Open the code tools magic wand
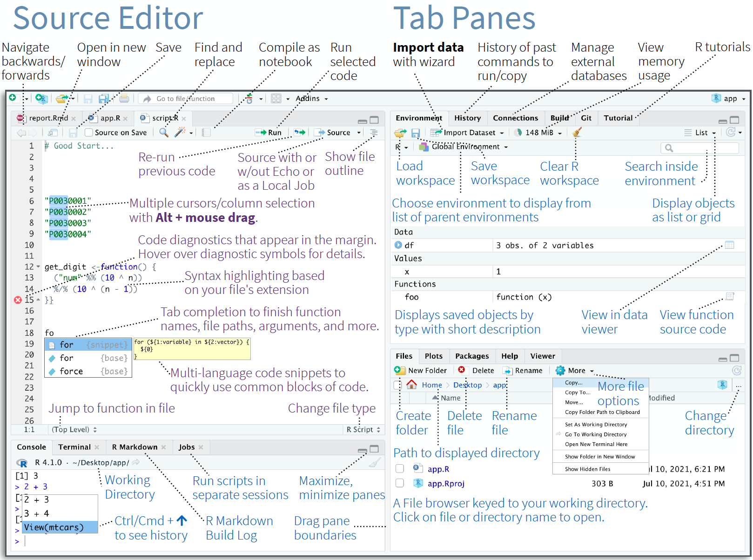Viewport: 753px width, 560px height. (180, 133)
